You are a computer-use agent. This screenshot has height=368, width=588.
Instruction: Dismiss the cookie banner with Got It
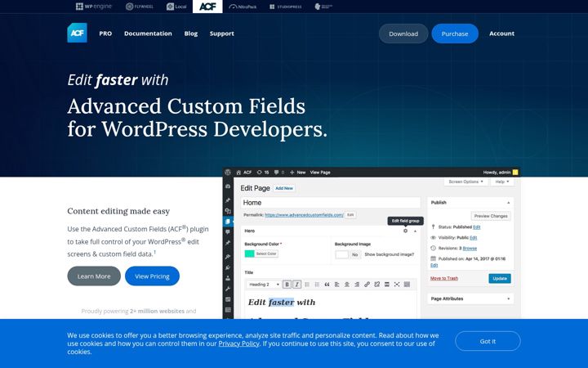pos(488,341)
